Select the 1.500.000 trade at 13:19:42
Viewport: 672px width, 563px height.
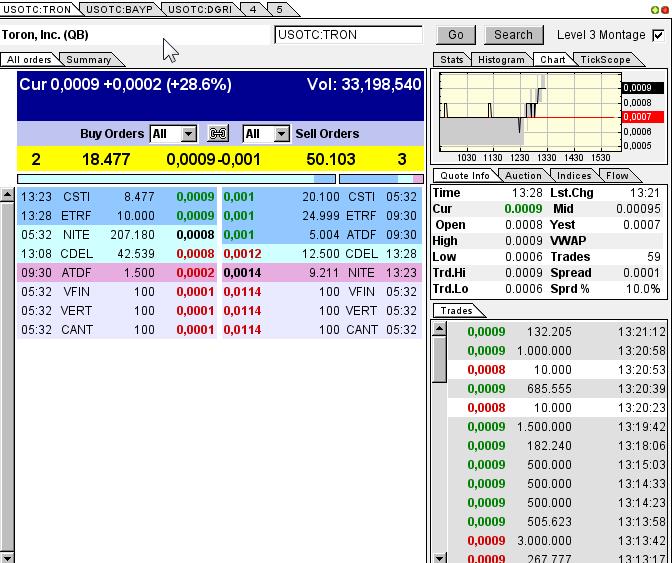(x=557, y=427)
